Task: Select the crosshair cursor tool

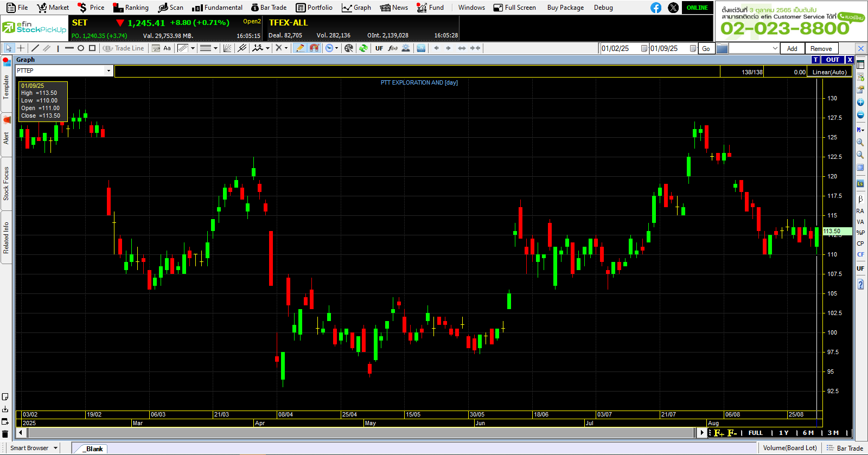Action: (21, 48)
